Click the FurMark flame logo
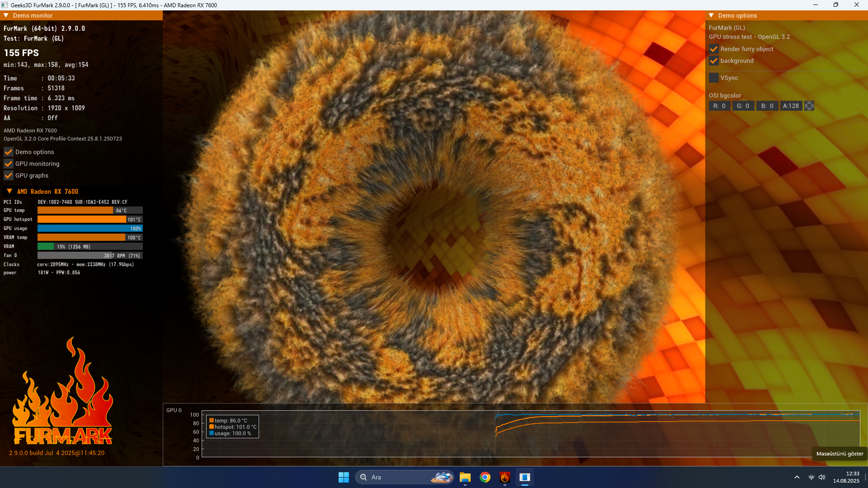This screenshot has height=488, width=868. pos(62,391)
